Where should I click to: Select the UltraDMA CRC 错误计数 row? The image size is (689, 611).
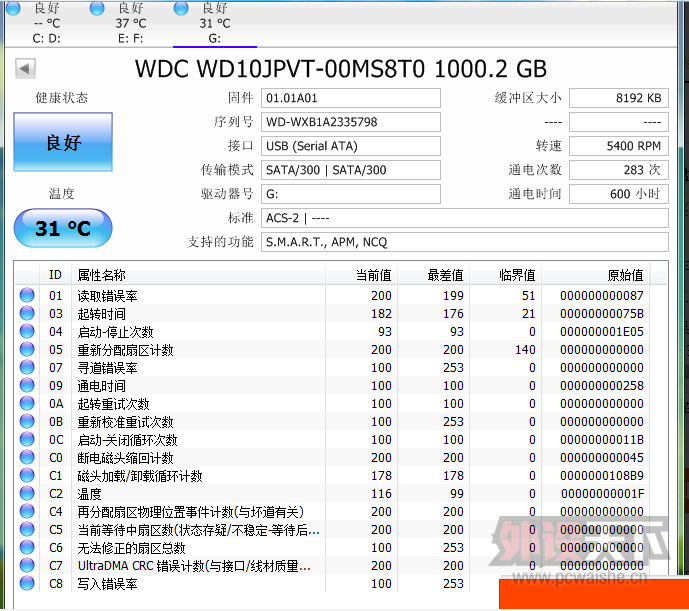[333, 566]
